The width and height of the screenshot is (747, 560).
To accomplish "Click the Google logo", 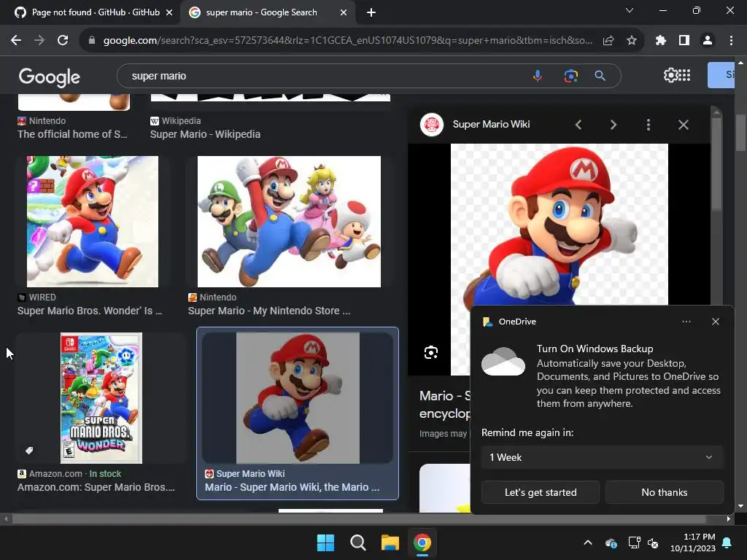I will [50, 77].
